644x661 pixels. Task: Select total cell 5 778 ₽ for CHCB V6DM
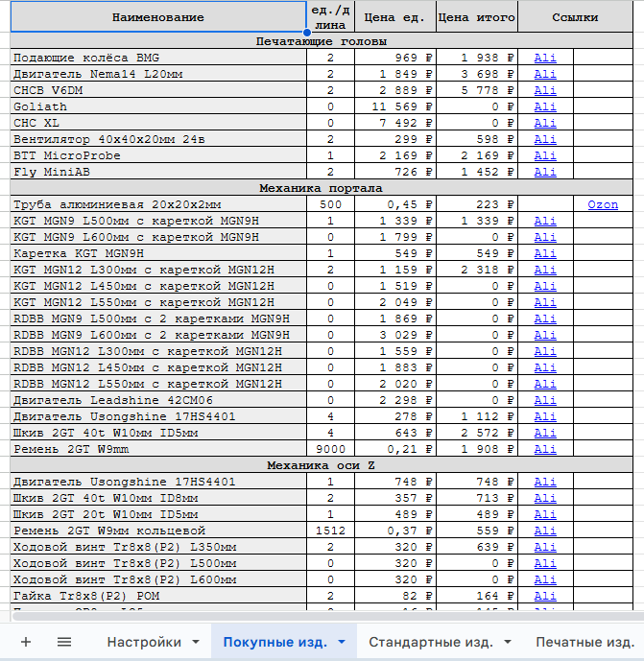[477, 90]
